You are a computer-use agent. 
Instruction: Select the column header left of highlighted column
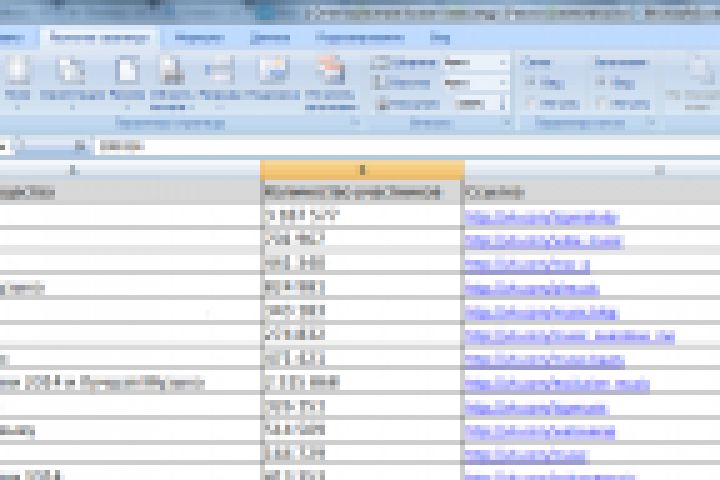(x=129, y=170)
